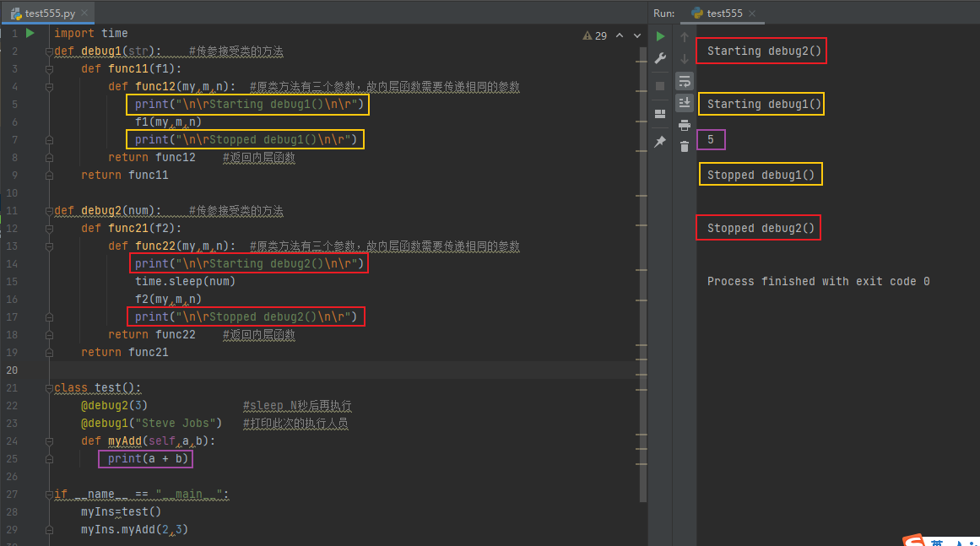Click line number 25 in the gutter
Screen dimensions: 980x546
click(x=12, y=459)
